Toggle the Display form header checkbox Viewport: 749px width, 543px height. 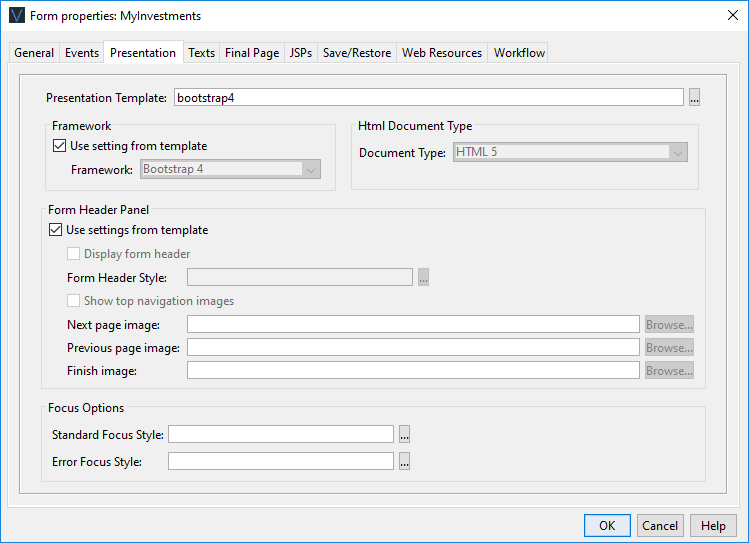[74, 254]
